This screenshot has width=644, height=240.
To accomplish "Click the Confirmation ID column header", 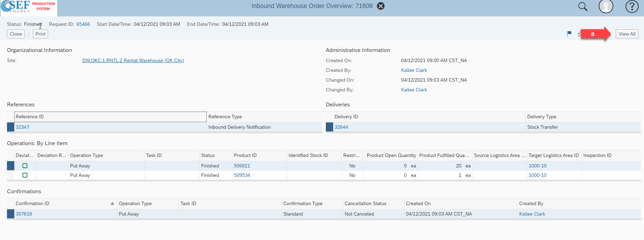I will pos(66,203).
